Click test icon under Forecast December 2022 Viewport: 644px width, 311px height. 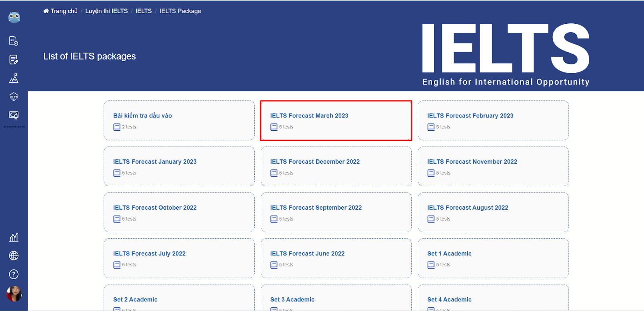(x=274, y=173)
